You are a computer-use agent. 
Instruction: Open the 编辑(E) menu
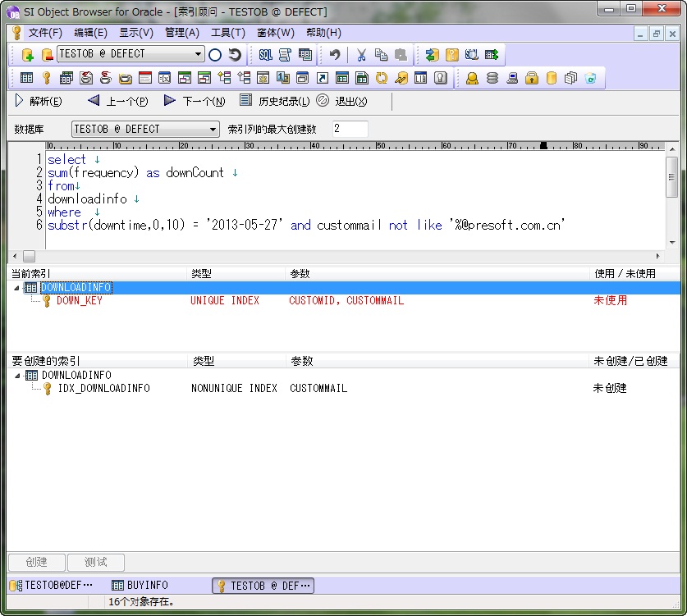click(x=90, y=32)
